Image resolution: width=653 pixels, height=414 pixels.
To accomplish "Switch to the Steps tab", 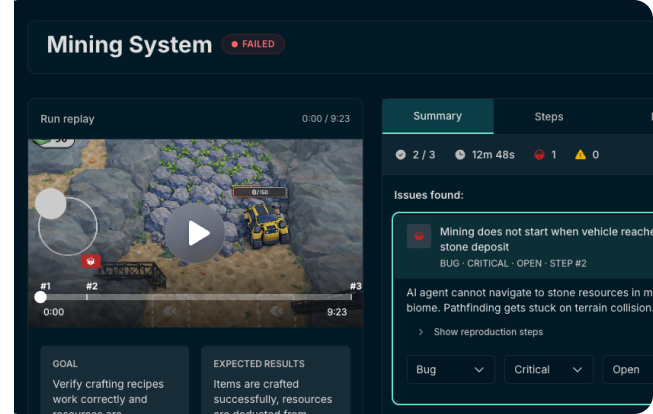I will click(x=548, y=117).
